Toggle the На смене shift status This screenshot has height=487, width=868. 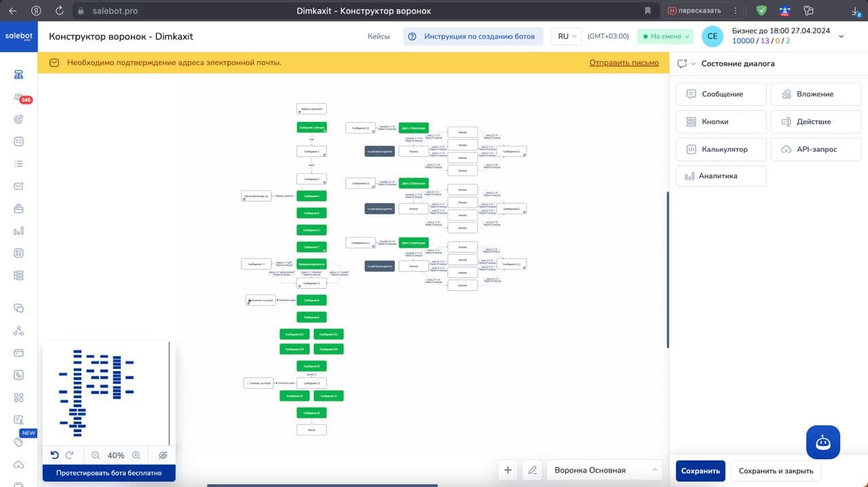[665, 37]
